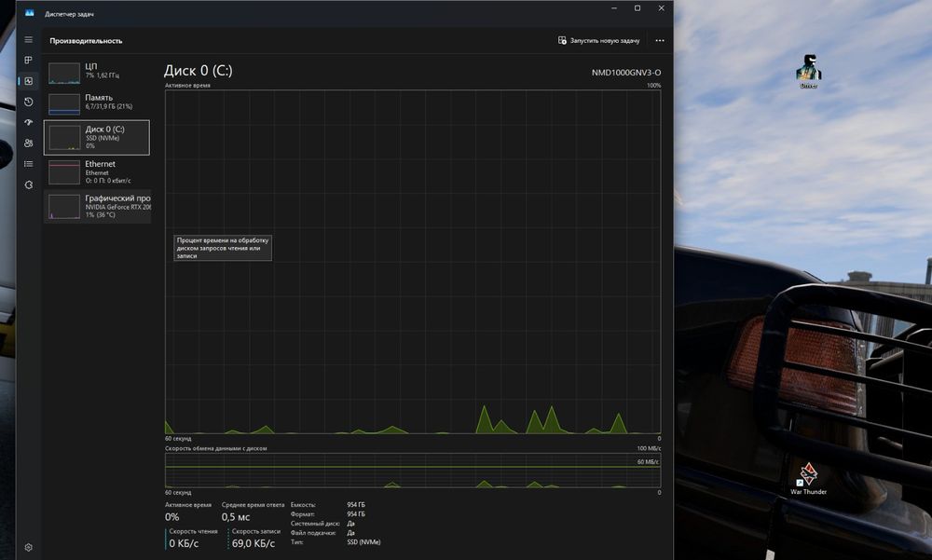Select the Графический процессор (GPU) item
Screen dimensions: 932x560
pyautogui.click(x=97, y=206)
